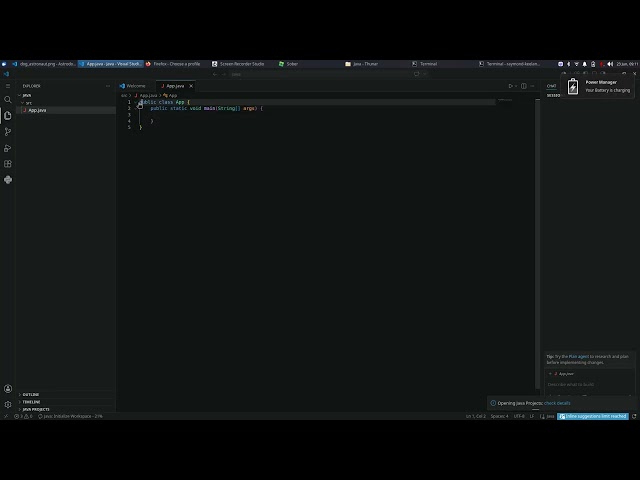Click the App.java context chip in chat
The width and height of the screenshot is (640, 480).
tap(564, 374)
